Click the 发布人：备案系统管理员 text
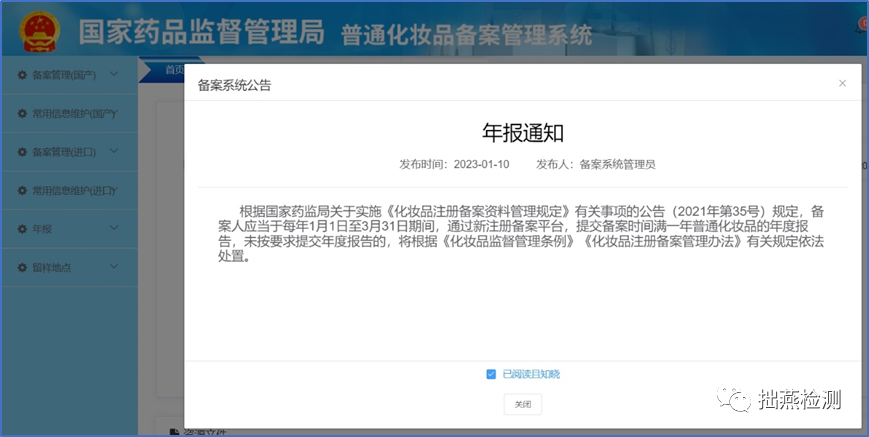 (x=596, y=164)
